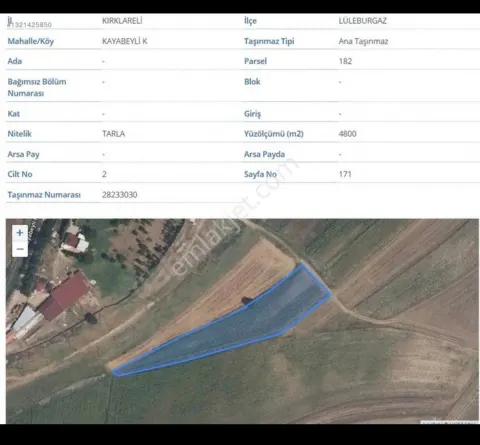Select the area value 4800

point(347,134)
